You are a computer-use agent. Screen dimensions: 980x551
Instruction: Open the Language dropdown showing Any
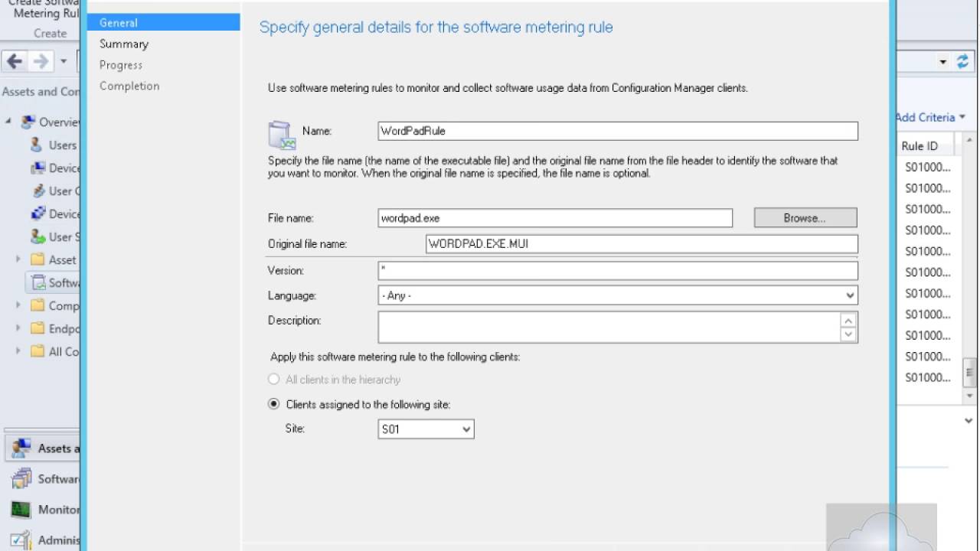click(x=618, y=295)
